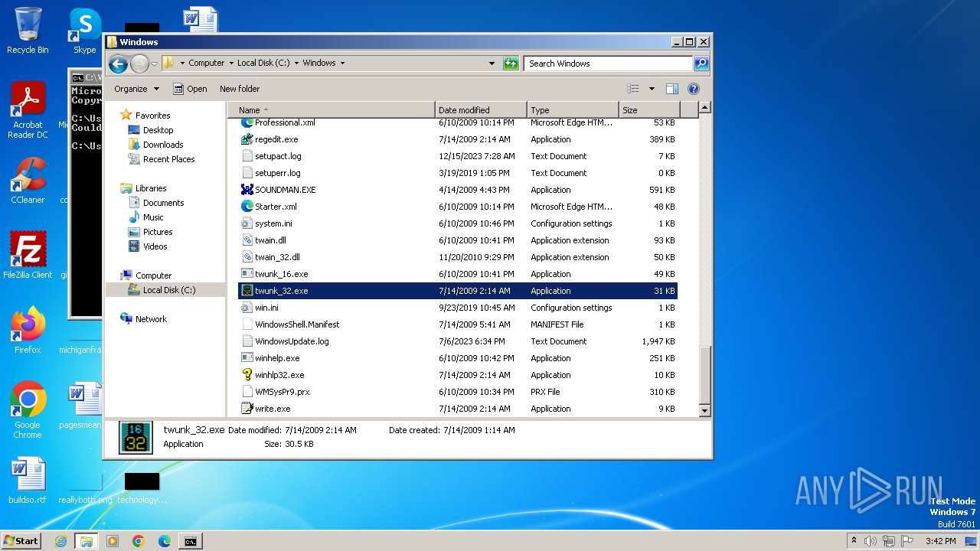
Task: Select the twunk_16.exe file icon
Action: 247,274
